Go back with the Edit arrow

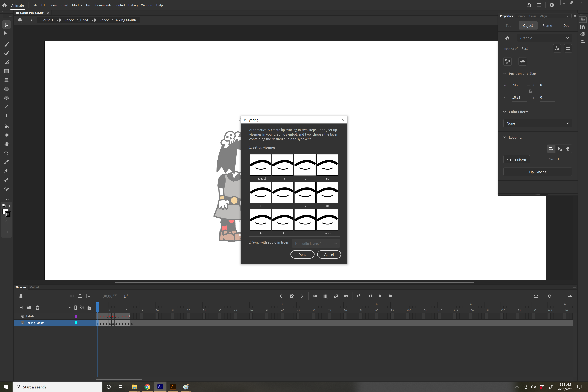pos(32,20)
